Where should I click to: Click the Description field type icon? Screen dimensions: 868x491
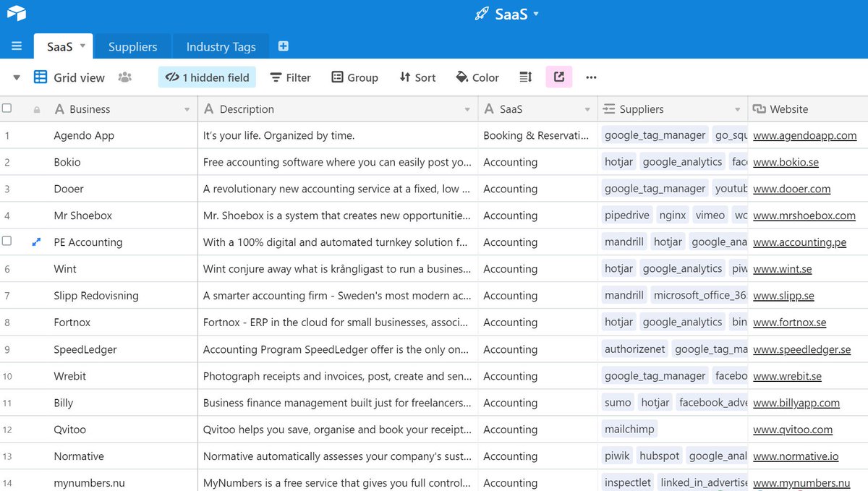coord(209,109)
